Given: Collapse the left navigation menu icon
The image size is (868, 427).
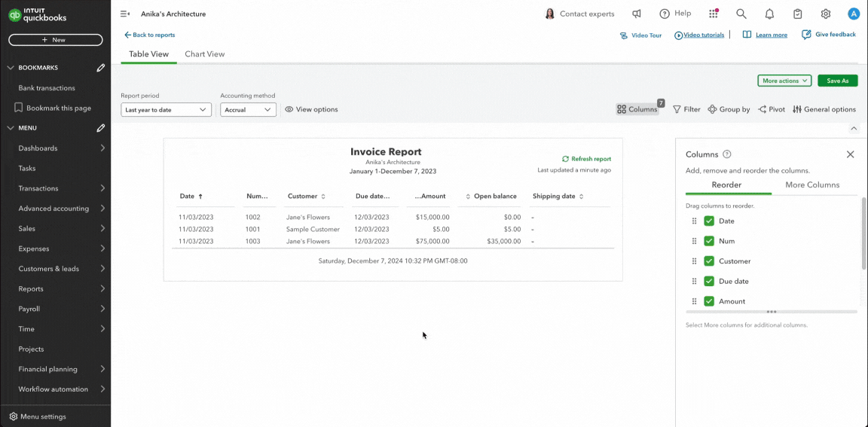Looking at the screenshot, I should click(125, 14).
